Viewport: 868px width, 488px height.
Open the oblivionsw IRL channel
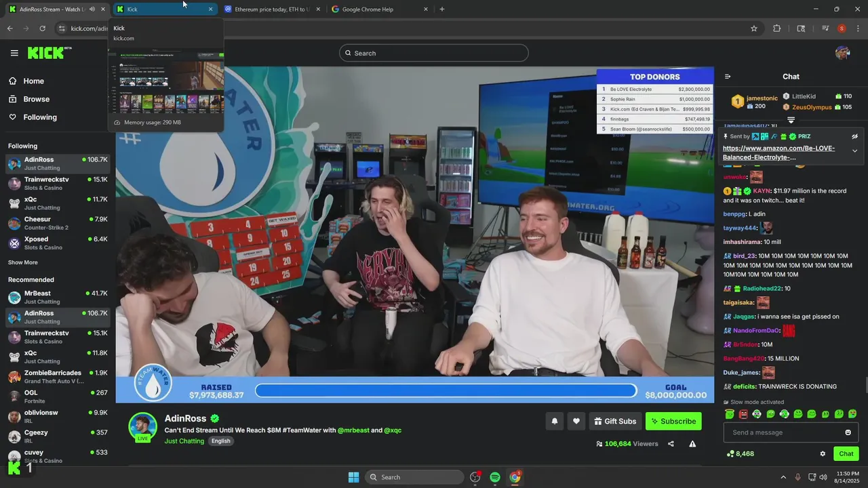58,416
